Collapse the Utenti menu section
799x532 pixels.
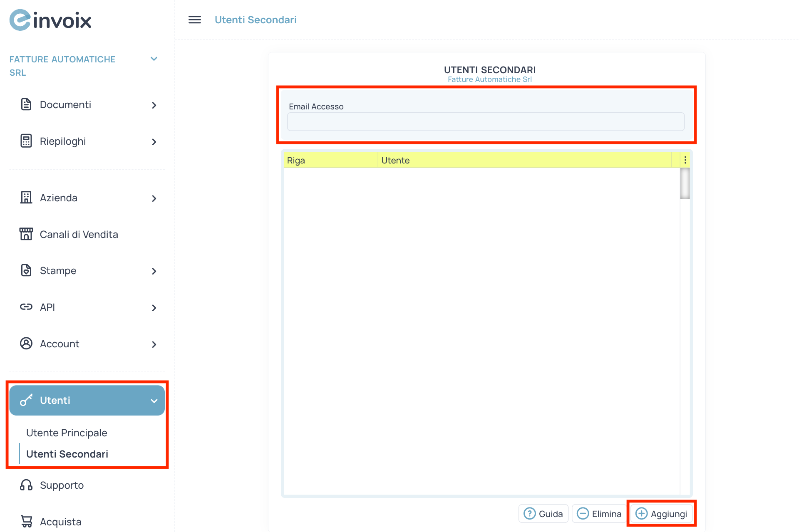click(154, 401)
